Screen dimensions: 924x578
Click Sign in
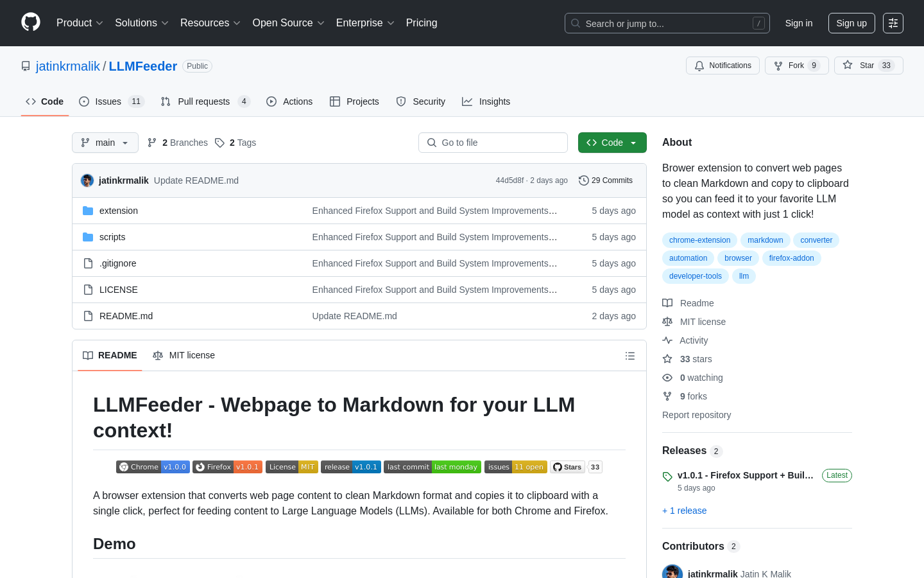799,23
